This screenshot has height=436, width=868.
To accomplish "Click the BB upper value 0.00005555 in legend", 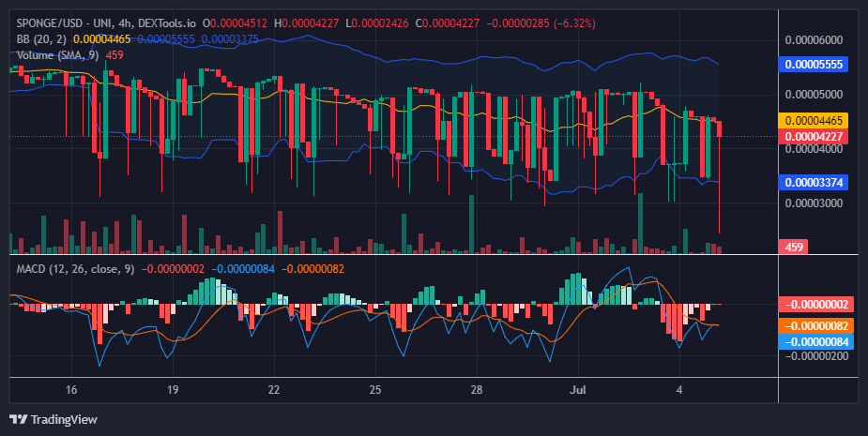I will coord(166,39).
